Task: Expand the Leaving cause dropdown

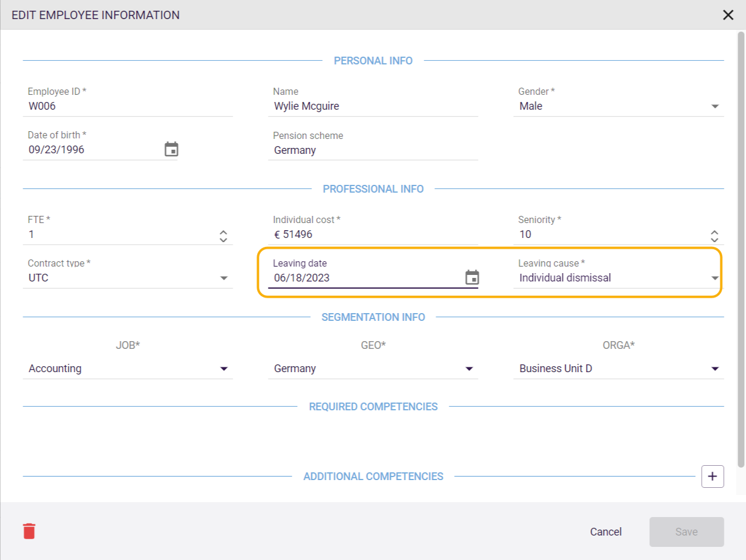Action: click(x=715, y=278)
